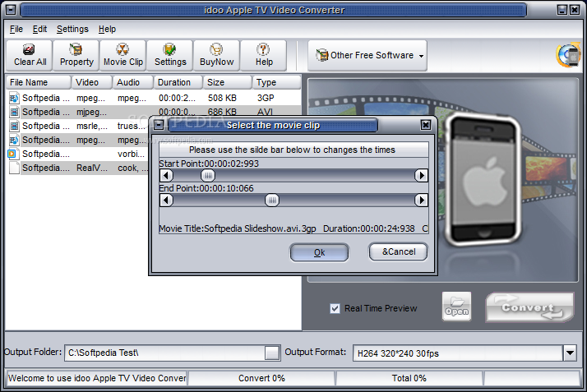The width and height of the screenshot is (587, 392).
Task: Click the Audio column header
Action: click(x=133, y=82)
